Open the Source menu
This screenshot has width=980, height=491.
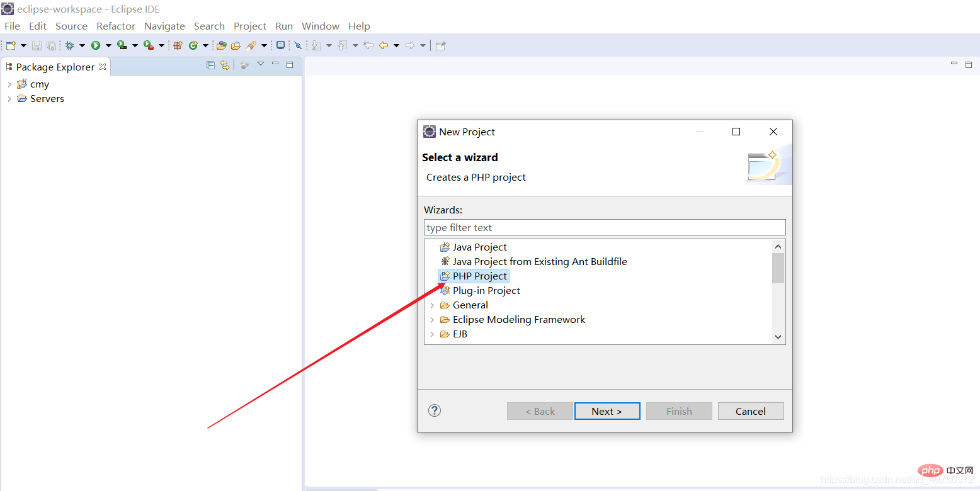click(71, 26)
